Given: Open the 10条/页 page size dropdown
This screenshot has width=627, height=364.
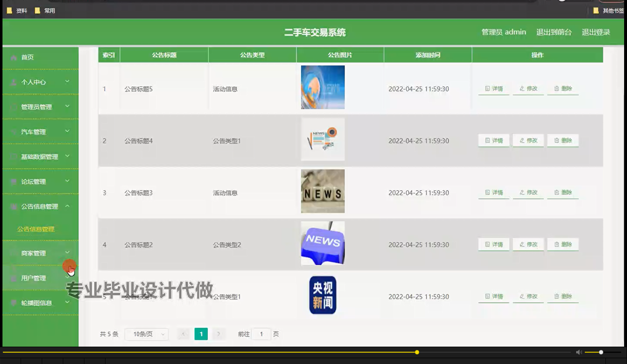Looking at the screenshot, I should (x=146, y=334).
